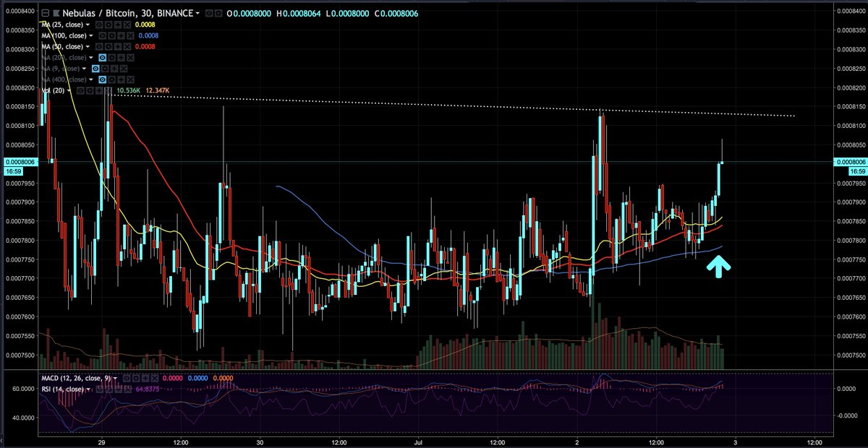The image size is (868, 448).
Task: Open settings gear for MA (25, close)
Action: pyautogui.click(x=108, y=25)
